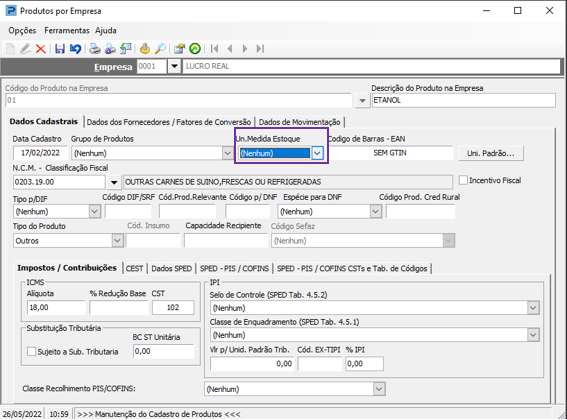The width and height of the screenshot is (567, 420).
Task: Switch to the Dados SPED tab
Action: pos(171,268)
